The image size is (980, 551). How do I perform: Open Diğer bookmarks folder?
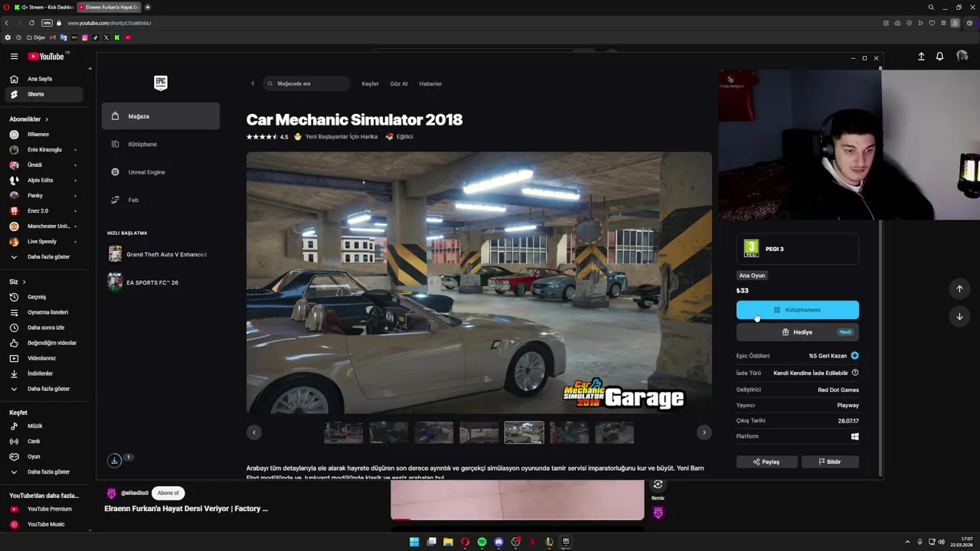click(37, 37)
